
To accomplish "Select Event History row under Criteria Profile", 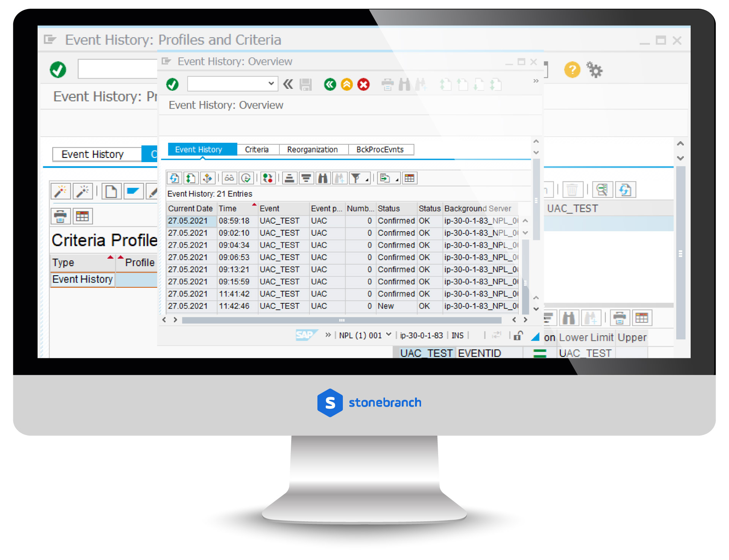I will tap(104, 279).
